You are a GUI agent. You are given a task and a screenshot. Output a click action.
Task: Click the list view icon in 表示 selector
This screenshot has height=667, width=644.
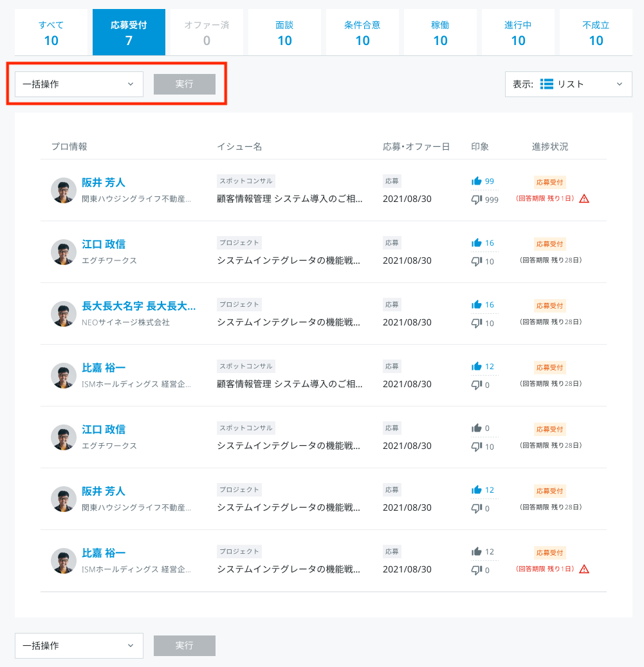(547, 84)
